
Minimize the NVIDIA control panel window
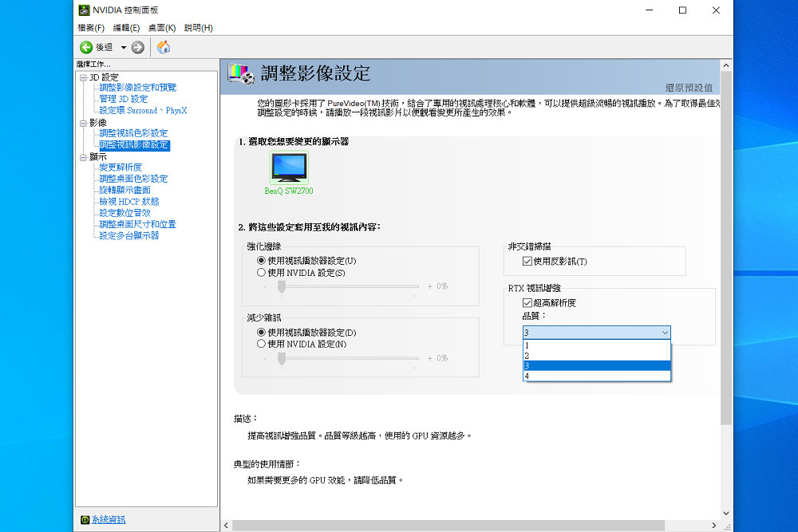coord(650,10)
